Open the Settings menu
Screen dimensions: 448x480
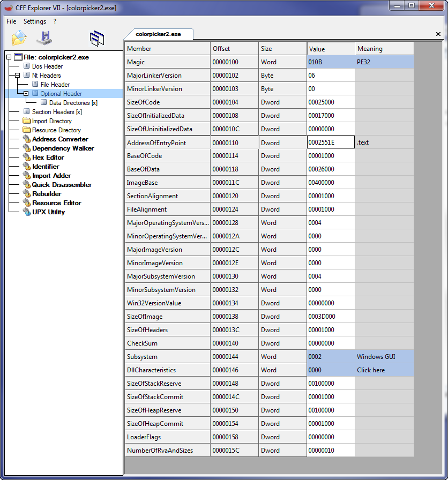35,21
